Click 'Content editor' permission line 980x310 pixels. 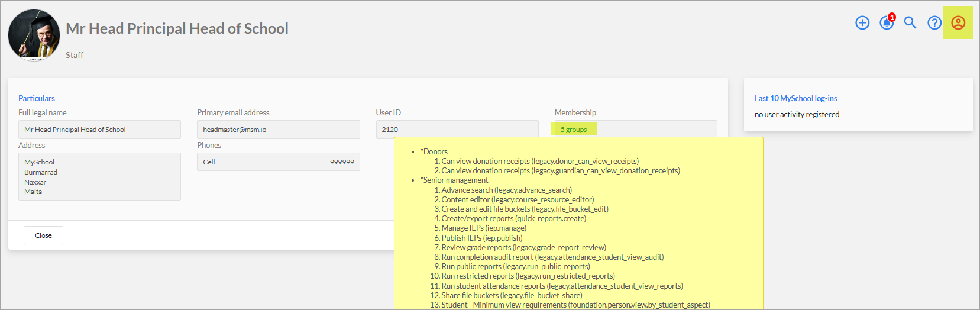point(518,199)
